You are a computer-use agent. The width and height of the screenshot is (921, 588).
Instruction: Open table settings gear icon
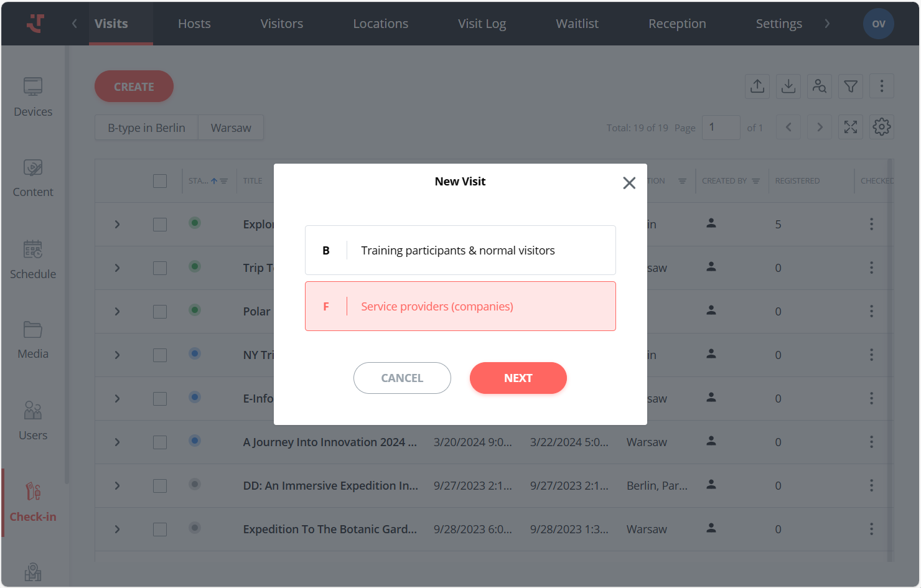(882, 127)
